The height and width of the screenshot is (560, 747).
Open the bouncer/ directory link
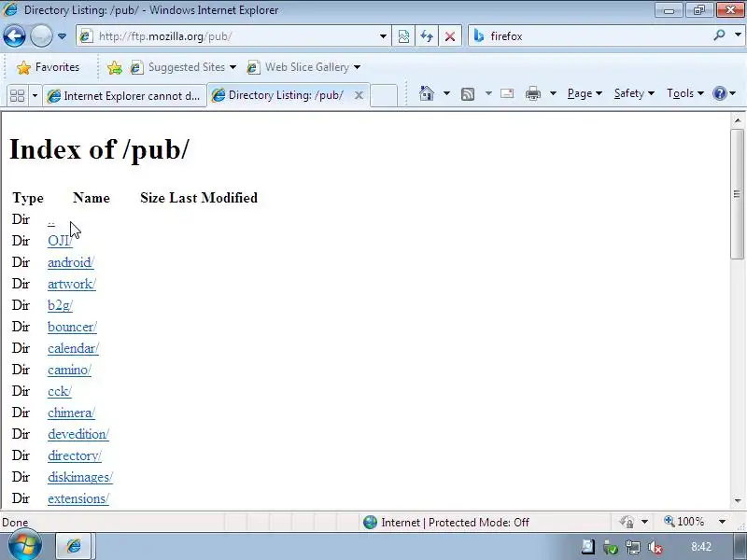pyautogui.click(x=73, y=327)
